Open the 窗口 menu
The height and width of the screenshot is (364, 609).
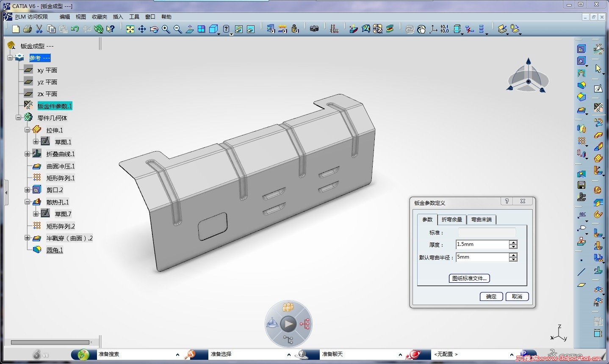click(x=150, y=17)
